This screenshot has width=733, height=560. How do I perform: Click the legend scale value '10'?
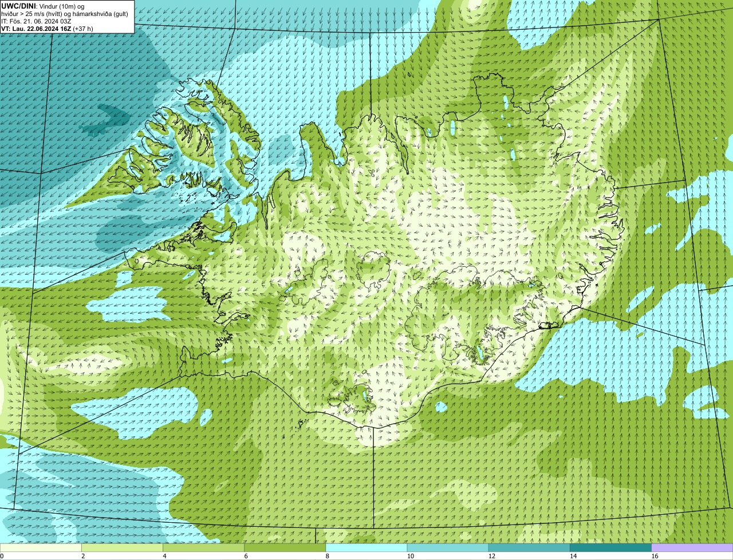(x=410, y=556)
